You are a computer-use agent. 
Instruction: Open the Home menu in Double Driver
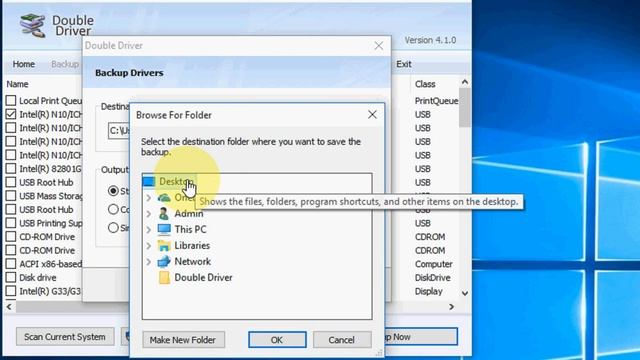pyautogui.click(x=24, y=64)
